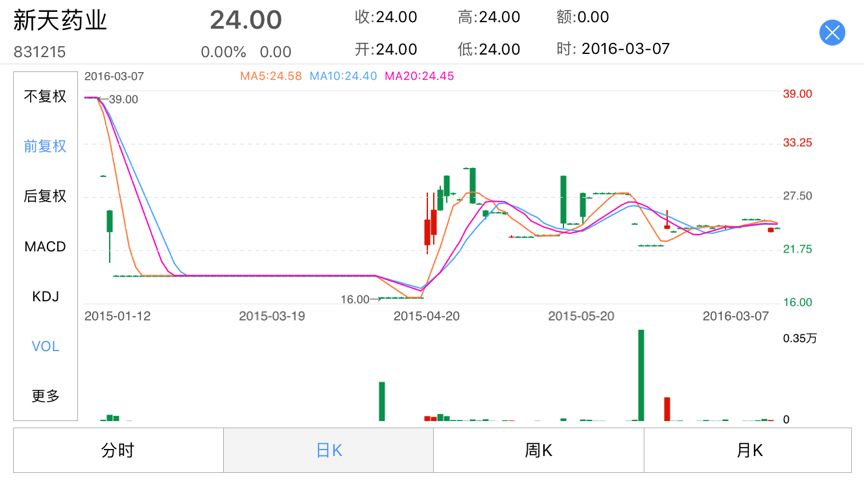This screenshot has width=864, height=485.
Task: Tap the 开:24.00 opening price
Action: click(386, 49)
